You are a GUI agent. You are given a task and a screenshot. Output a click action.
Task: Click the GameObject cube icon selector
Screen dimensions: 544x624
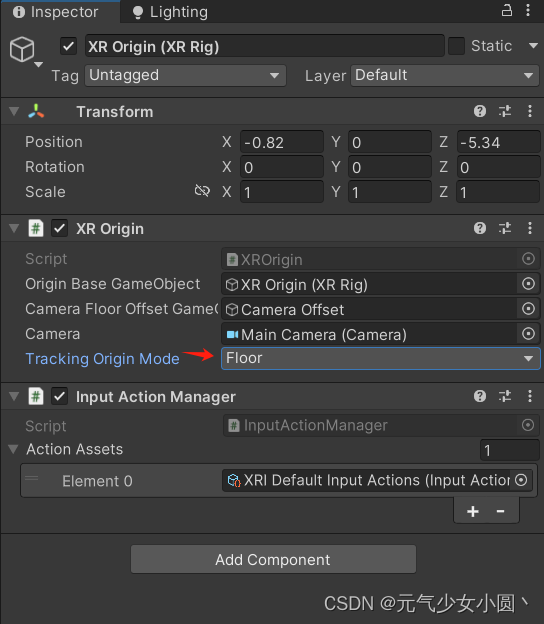tap(23, 50)
